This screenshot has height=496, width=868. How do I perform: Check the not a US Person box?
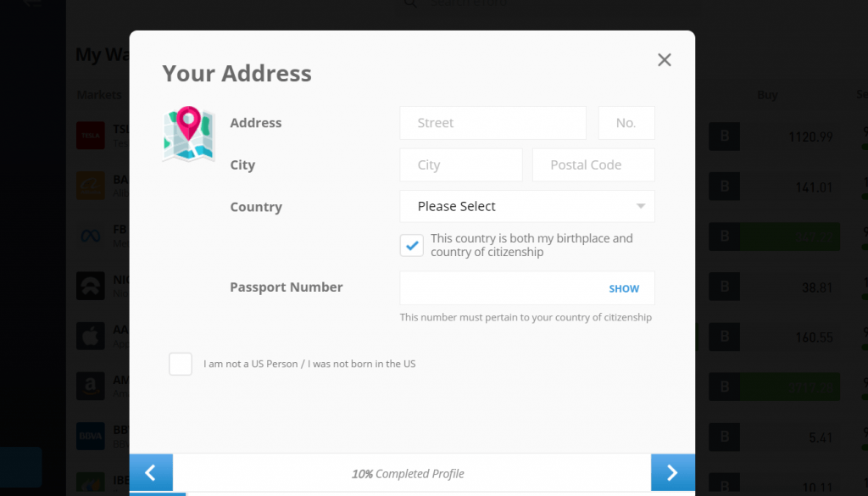(181, 364)
